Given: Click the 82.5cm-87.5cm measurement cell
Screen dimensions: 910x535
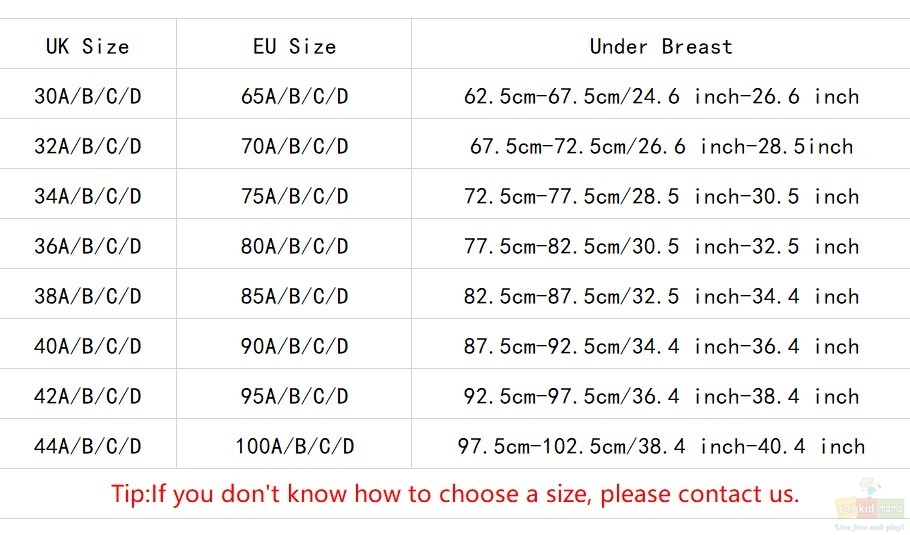Looking at the screenshot, I should point(661,295).
